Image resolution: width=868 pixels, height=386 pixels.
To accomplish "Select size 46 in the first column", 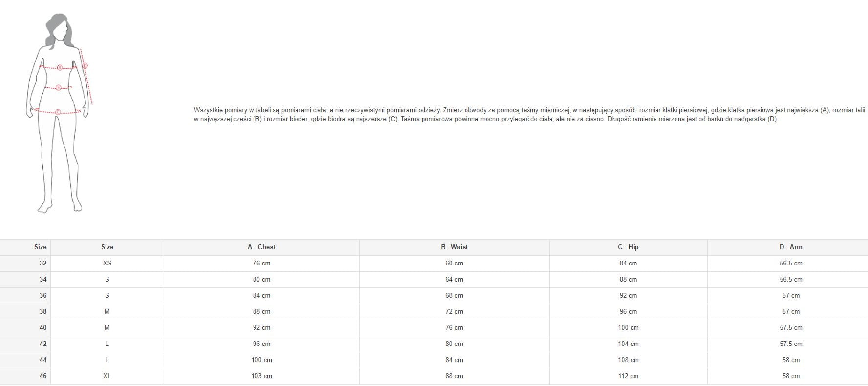I will coord(43,376).
